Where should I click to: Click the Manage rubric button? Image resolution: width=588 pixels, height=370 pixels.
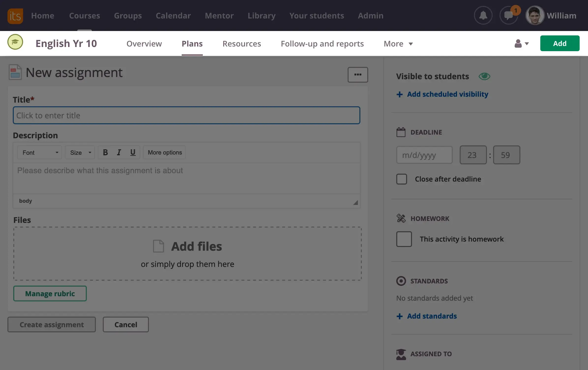50,293
